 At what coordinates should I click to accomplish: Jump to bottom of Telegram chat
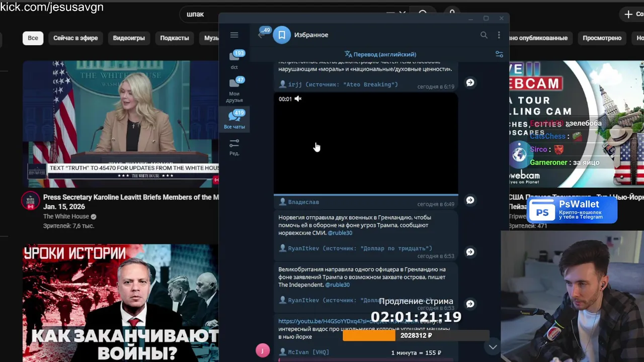point(493,347)
